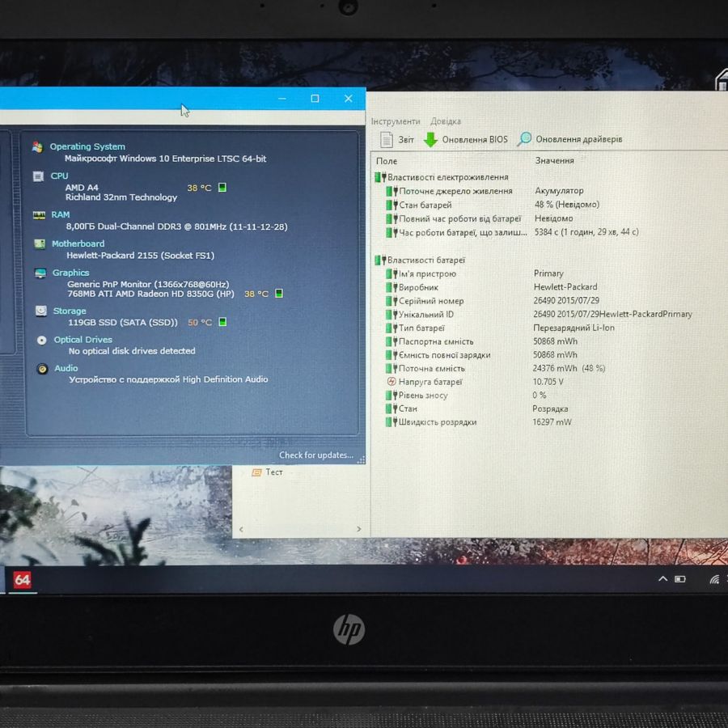Click the Значення column header
728x728 pixels.
coord(554,161)
